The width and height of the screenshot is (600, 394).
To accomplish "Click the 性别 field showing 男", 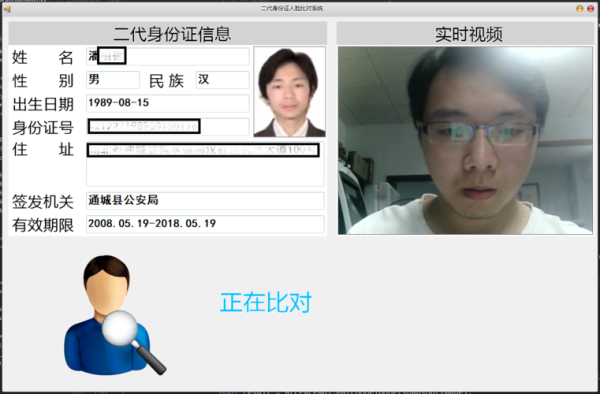I will tap(113, 80).
